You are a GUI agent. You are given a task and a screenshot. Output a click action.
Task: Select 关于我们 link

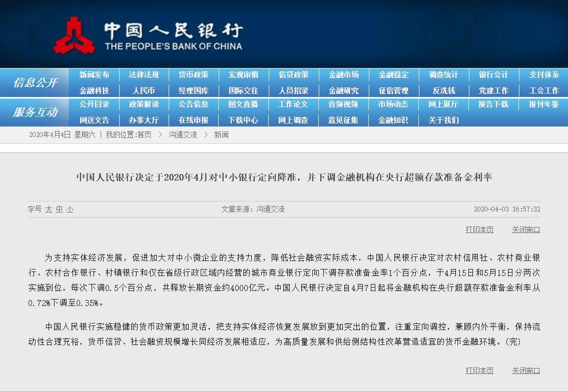coord(443,120)
